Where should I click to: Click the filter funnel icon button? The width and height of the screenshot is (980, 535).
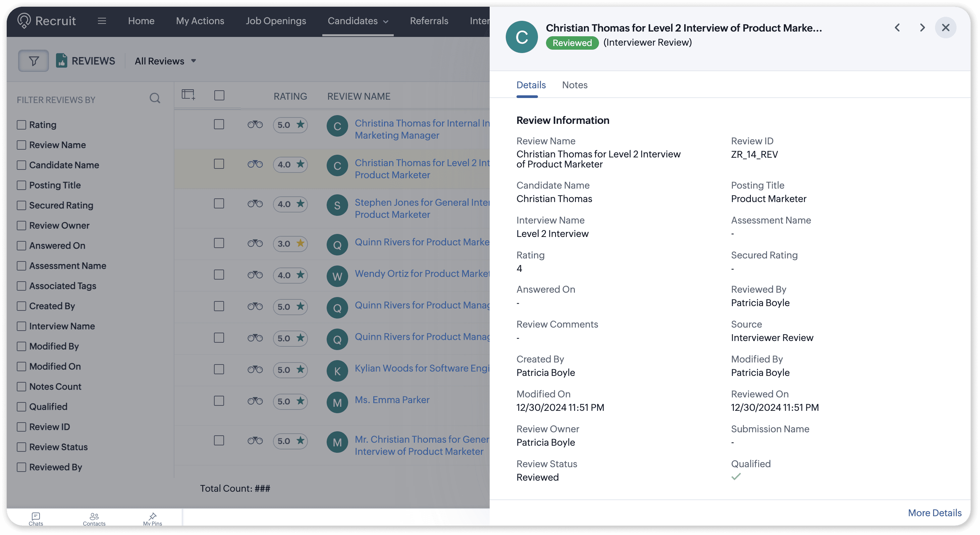click(x=34, y=61)
